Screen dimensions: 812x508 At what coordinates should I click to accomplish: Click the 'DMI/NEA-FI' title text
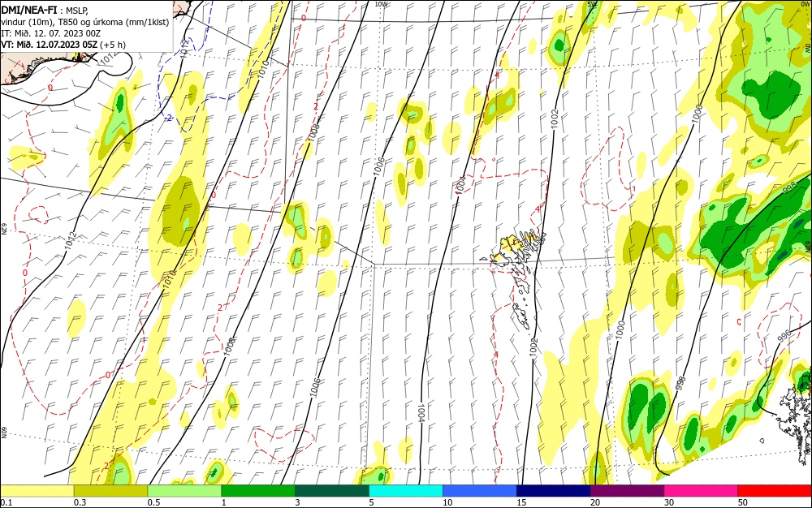click(x=29, y=9)
